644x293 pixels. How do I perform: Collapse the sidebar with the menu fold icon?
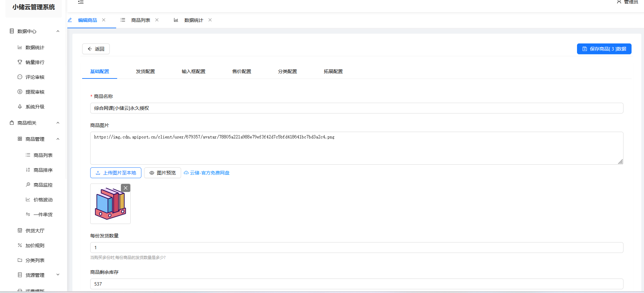pyautogui.click(x=81, y=2)
